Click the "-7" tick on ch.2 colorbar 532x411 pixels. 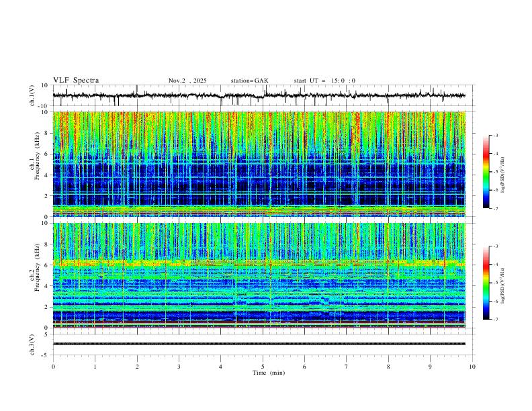(495, 319)
